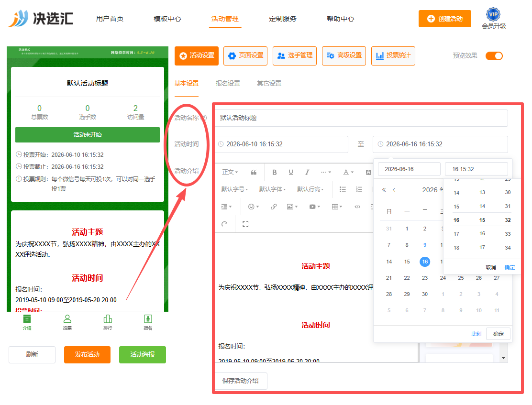Go to previous year in calendar
Viewport: 532px width, 405px height.
pos(384,190)
